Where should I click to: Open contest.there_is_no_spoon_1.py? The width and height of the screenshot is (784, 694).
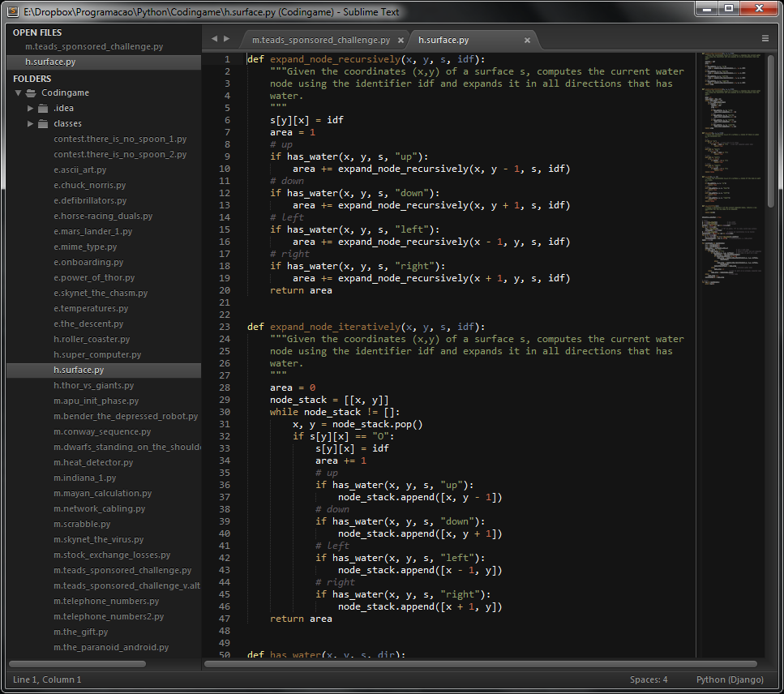point(120,139)
